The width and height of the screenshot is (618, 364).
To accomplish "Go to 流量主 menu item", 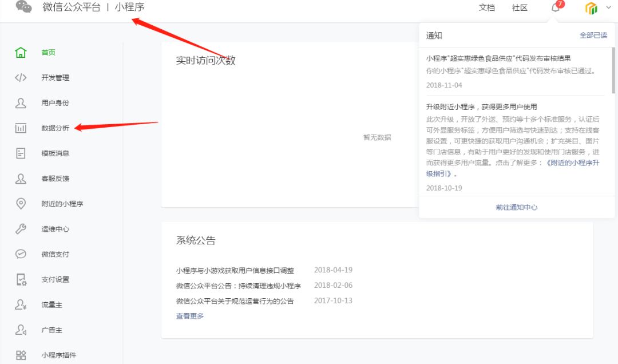I will pyautogui.click(x=51, y=305).
